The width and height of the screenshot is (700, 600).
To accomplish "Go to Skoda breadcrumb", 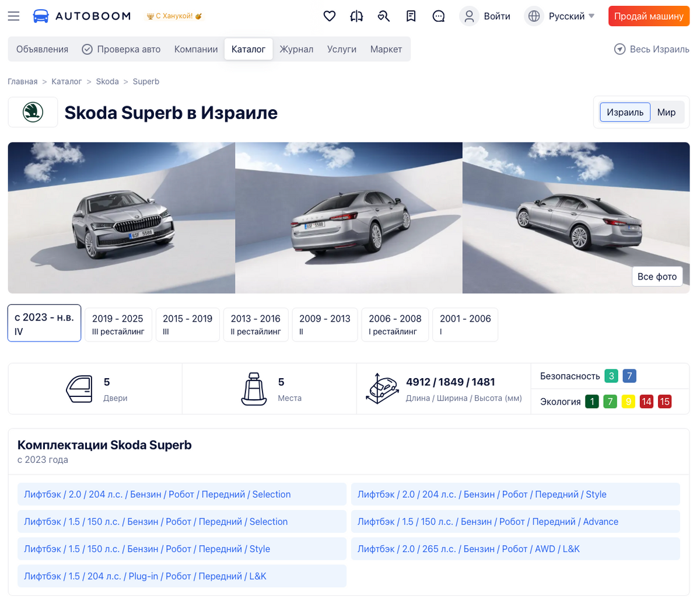I will click(x=107, y=82).
